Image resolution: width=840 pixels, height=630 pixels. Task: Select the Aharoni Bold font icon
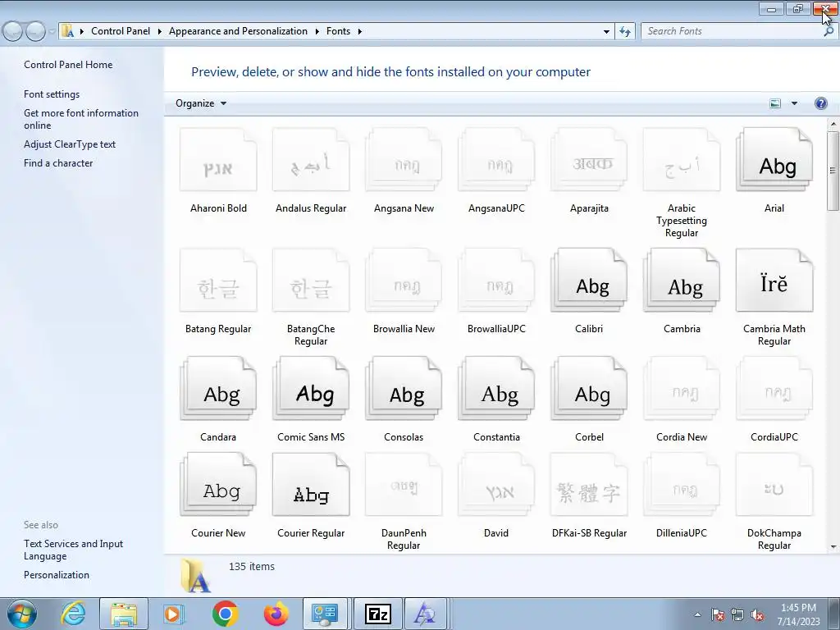point(218,160)
